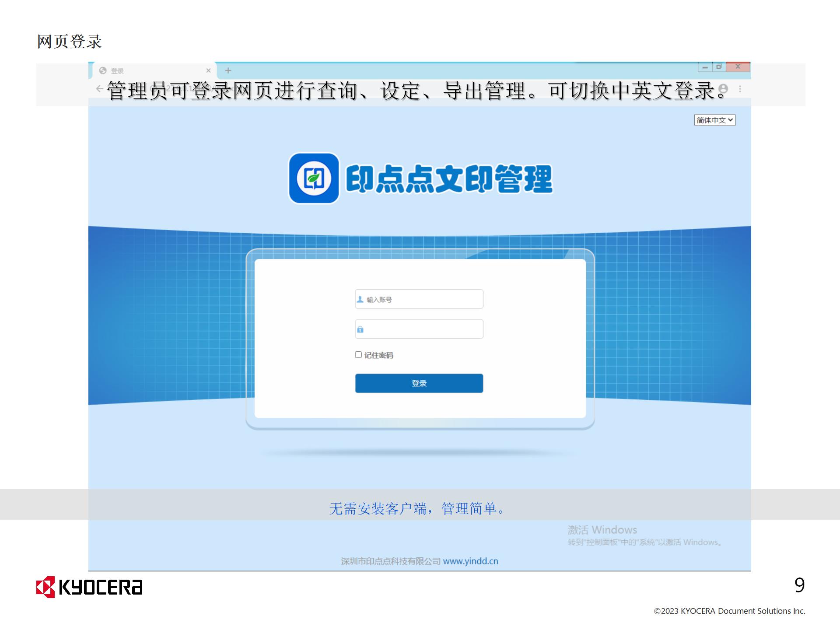Maximize the browser window
This screenshot has width=840, height=630.
click(x=718, y=67)
